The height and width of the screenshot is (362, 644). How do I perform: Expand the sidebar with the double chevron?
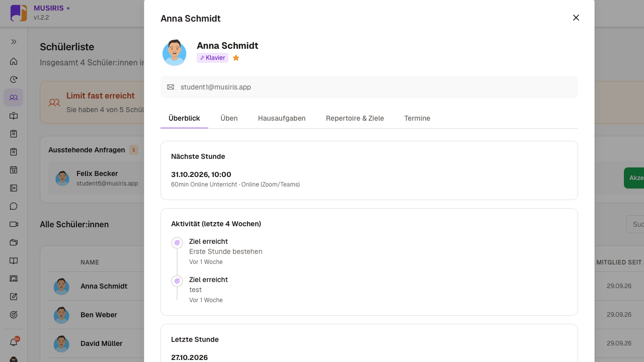[14, 42]
